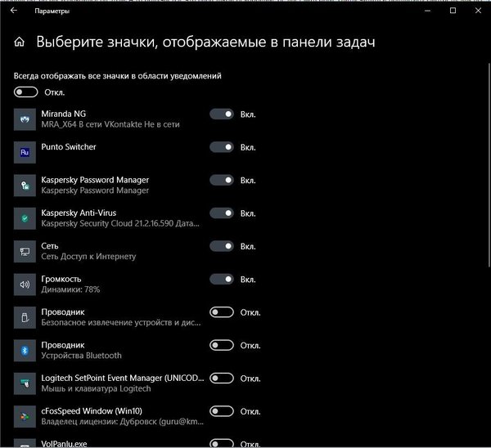
Task: Click 'Kaspersky Security Cloud 21.2.16.590' description
Action: pyautogui.click(x=120, y=223)
